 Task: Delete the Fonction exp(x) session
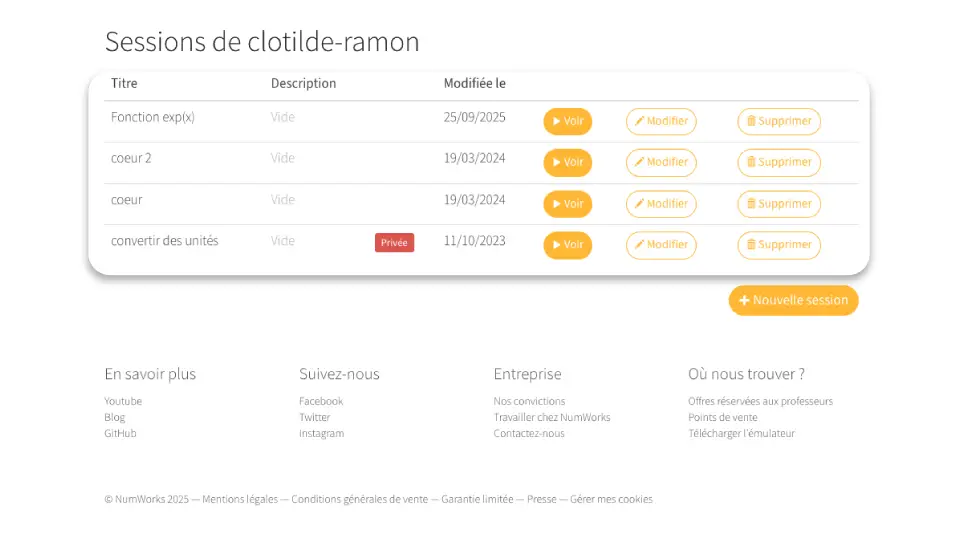coord(779,121)
